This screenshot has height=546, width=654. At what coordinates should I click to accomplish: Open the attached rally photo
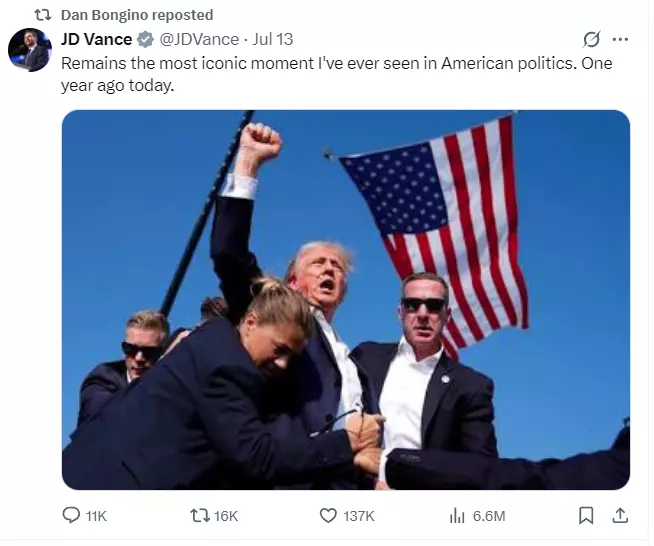click(346, 299)
